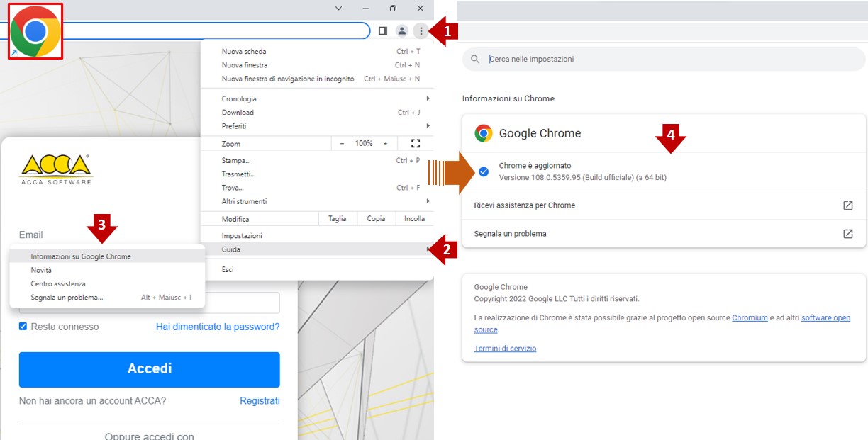The image size is (868, 440).
Task: Click the Informazioni su Chrome heading
Action: (508, 98)
